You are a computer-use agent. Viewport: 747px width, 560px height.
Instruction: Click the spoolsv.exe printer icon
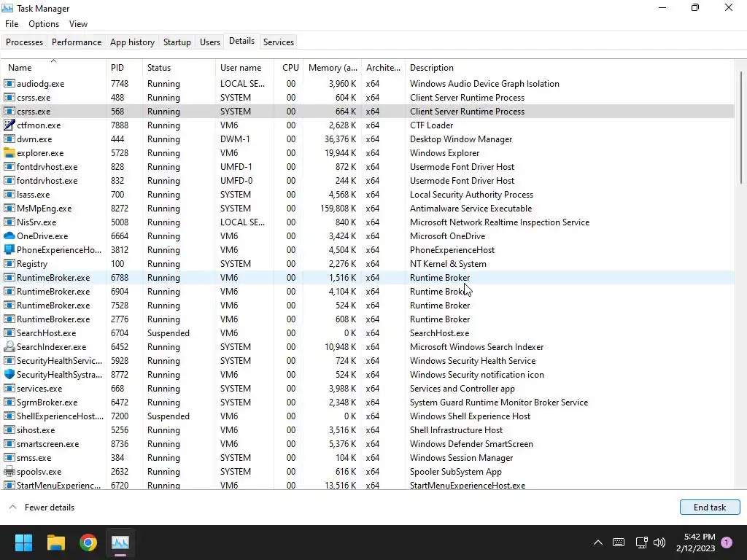click(x=9, y=472)
